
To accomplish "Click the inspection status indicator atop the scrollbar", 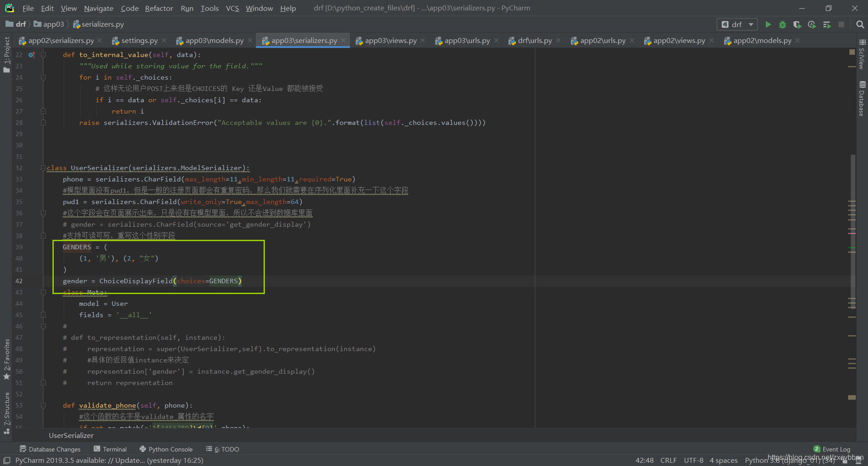I will click(852, 52).
